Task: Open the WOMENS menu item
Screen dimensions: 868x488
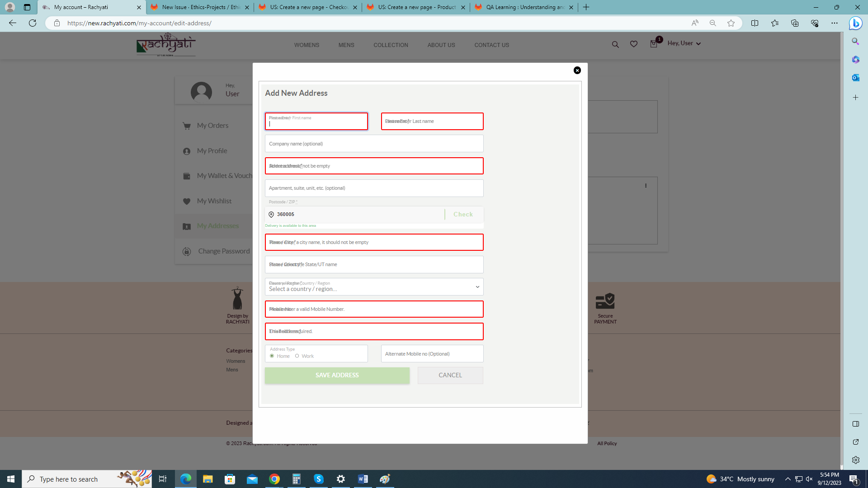Action: [x=307, y=45]
